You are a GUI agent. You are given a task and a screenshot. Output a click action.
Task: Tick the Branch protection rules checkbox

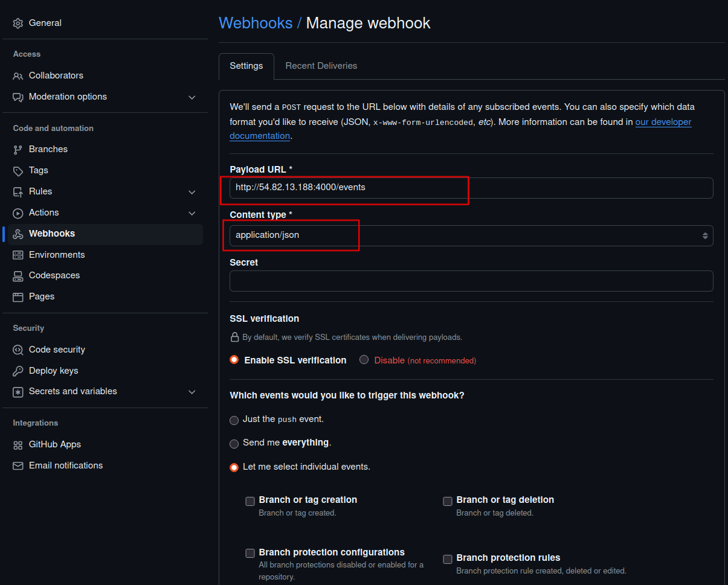448,559
